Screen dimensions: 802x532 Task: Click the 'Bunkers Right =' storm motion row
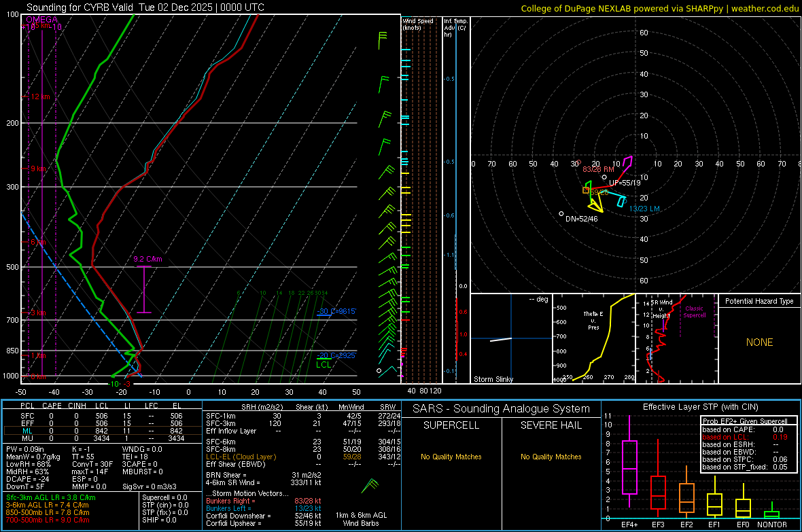tap(264, 501)
